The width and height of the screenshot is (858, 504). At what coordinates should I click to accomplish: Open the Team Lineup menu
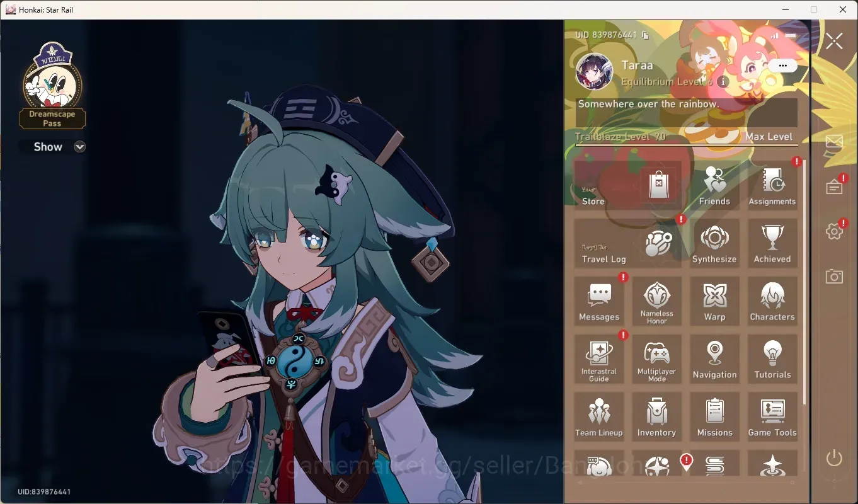coord(599,417)
